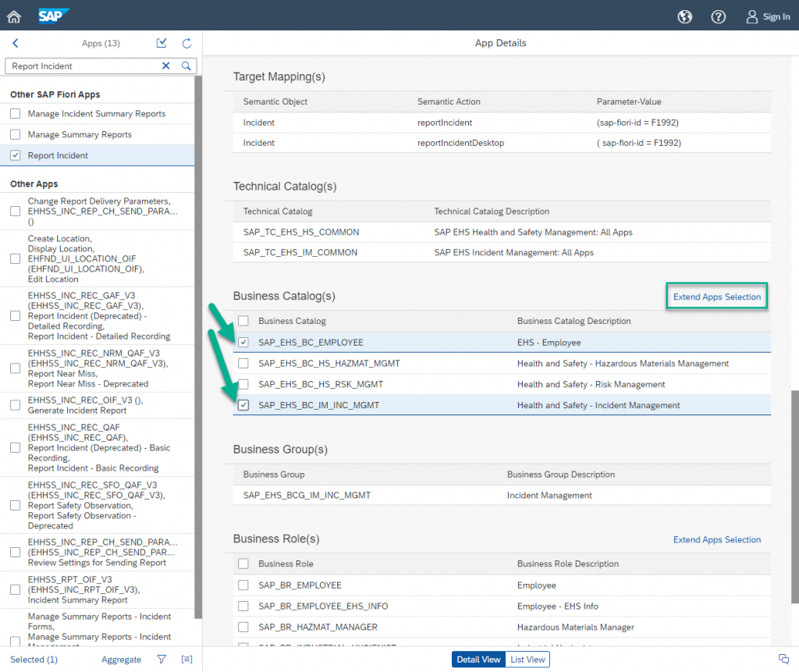Image resolution: width=799 pixels, height=672 pixels.
Task: Open the list settings icon at bottom
Action: (187, 660)
